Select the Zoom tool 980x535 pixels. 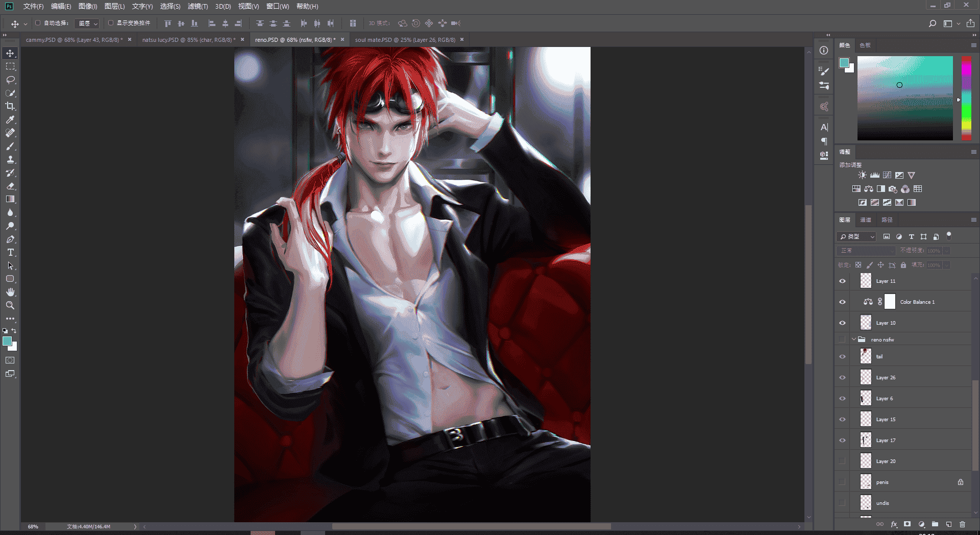(10, 305)
